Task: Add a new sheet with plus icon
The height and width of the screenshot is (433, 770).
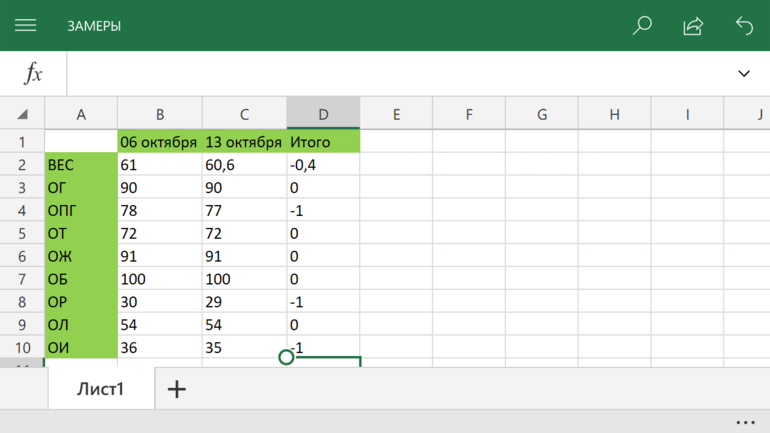Action: click(x=177, y=389)
